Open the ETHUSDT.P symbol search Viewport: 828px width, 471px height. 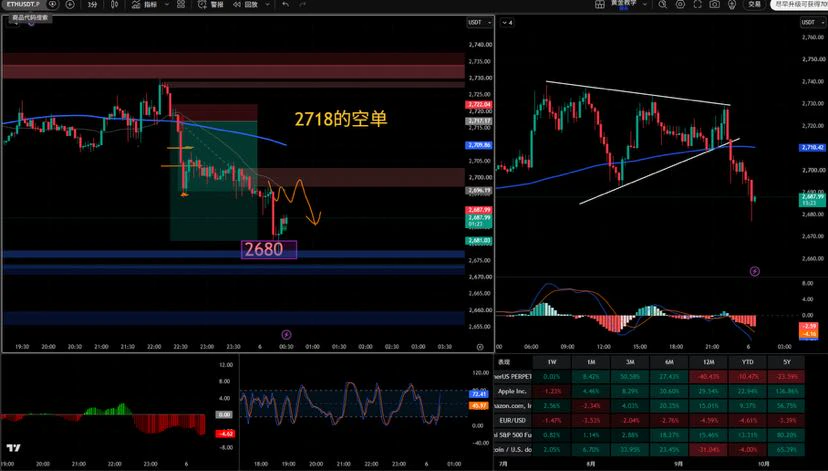[24, 4]
